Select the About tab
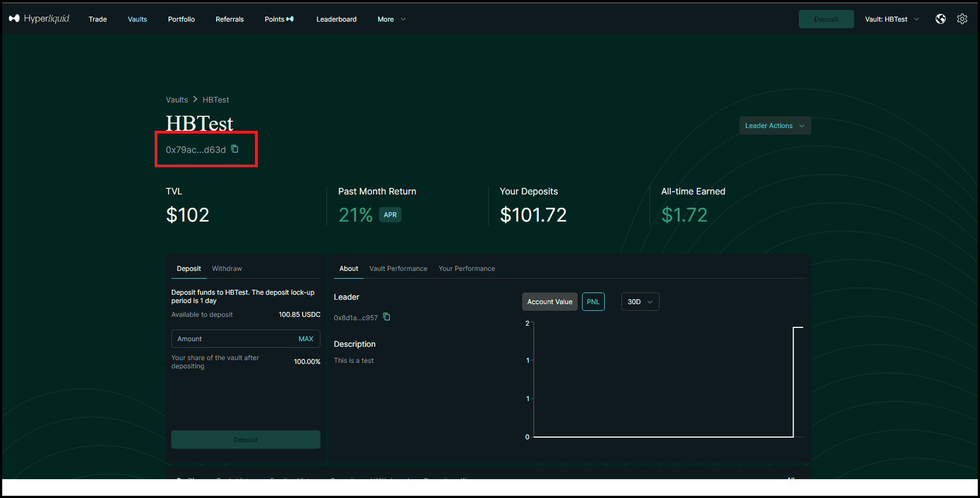The image size is (980, 498). (349, 269)
